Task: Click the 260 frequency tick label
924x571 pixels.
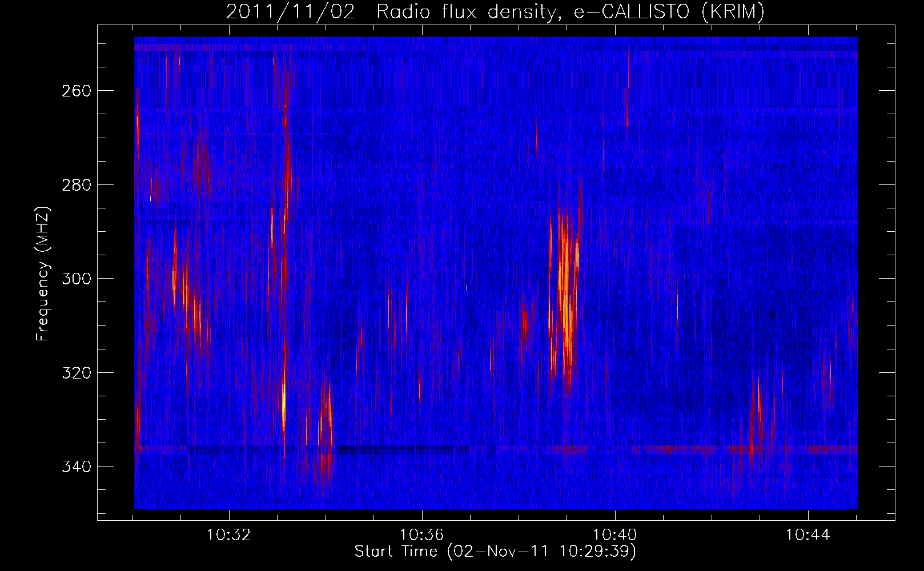Action: click(x=76, y=91)
